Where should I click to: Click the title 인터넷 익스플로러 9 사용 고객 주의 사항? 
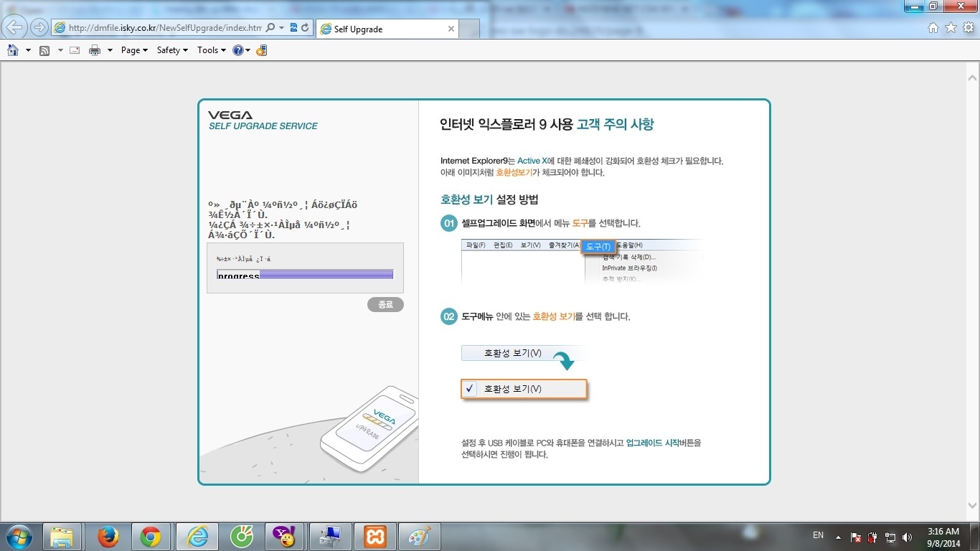[547, 124]
